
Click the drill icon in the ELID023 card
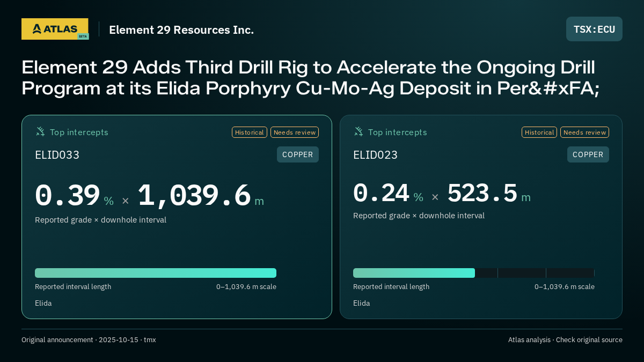[358, 131]
